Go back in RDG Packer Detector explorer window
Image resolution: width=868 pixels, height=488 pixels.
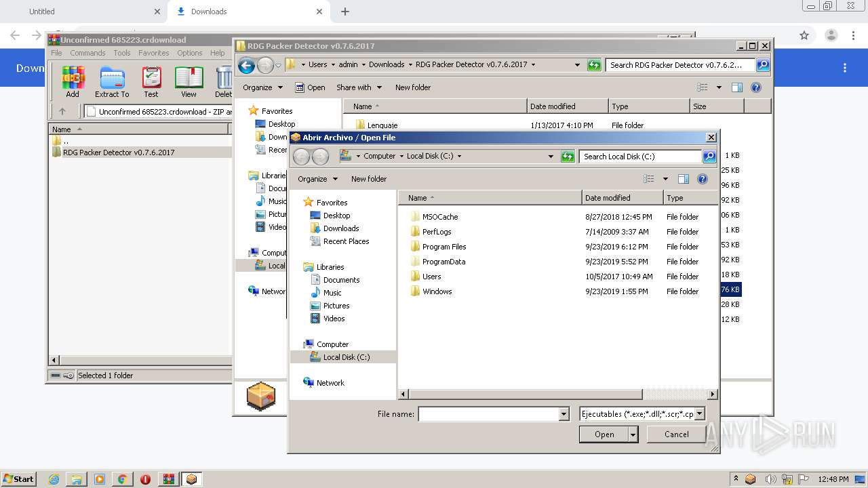[247, 65]
